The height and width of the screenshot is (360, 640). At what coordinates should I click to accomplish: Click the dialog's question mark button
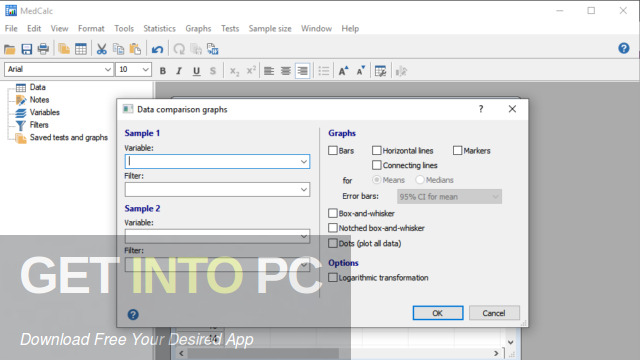coord(481,109)
